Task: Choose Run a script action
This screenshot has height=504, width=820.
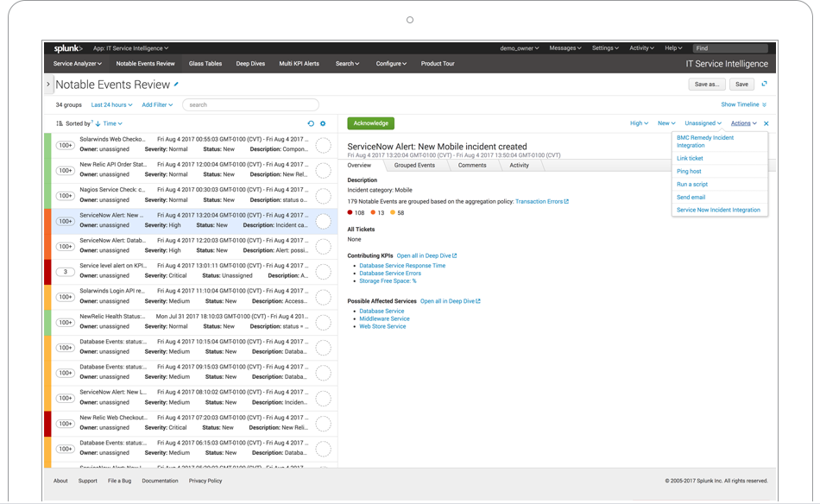Action: 720,185
